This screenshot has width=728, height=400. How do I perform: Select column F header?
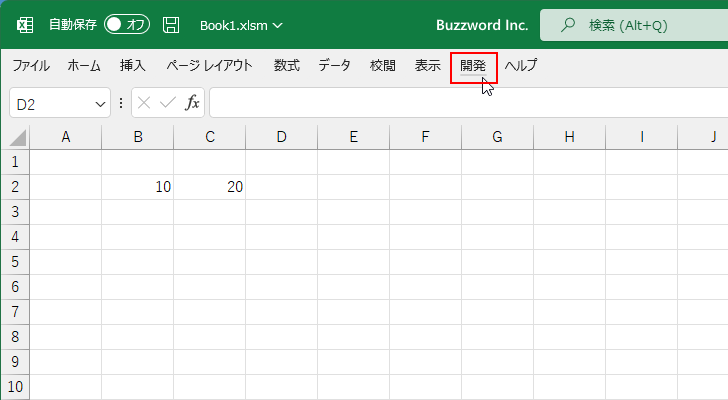(x=426, y=137)
